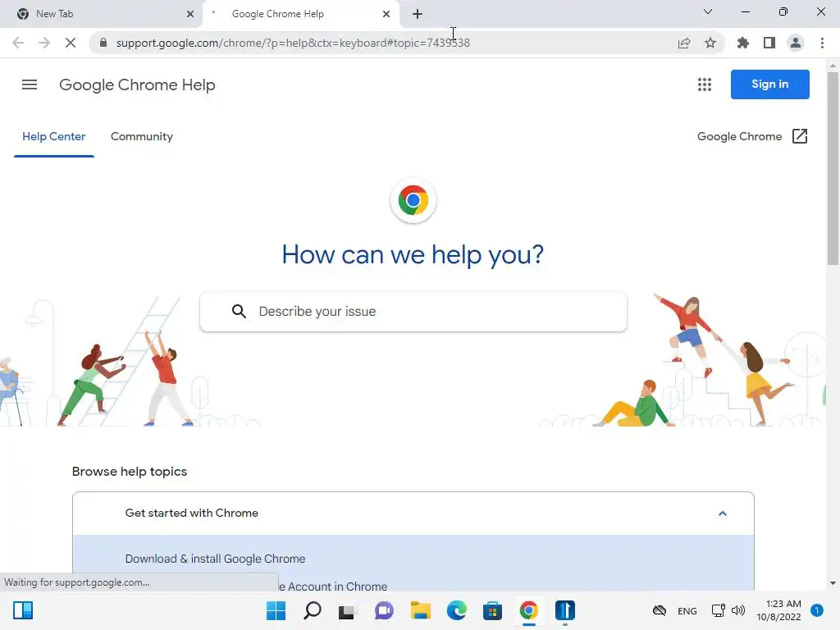The width and height of the screenshot is (840, 630).
Task: Go forward in browser history
Action: click(44, 43)
